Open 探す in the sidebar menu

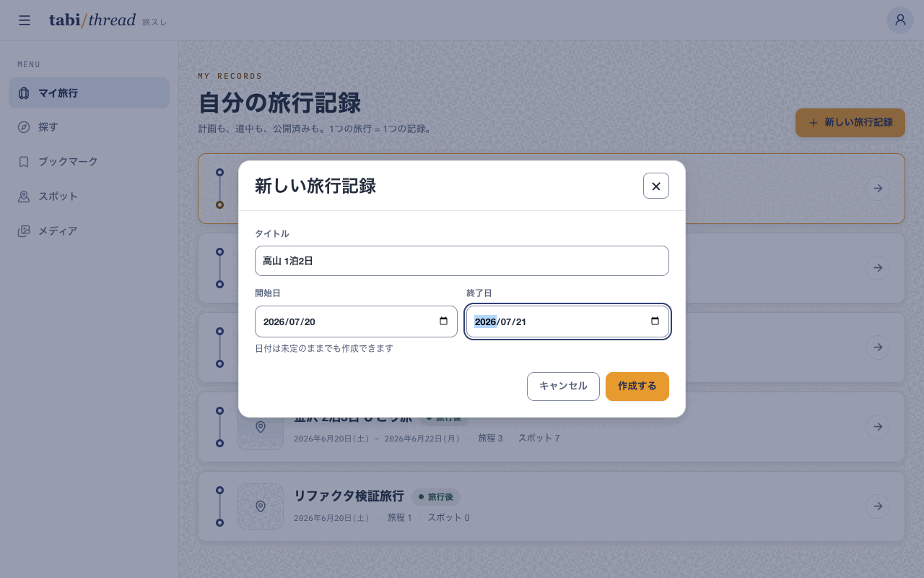[x=89, y=127]
